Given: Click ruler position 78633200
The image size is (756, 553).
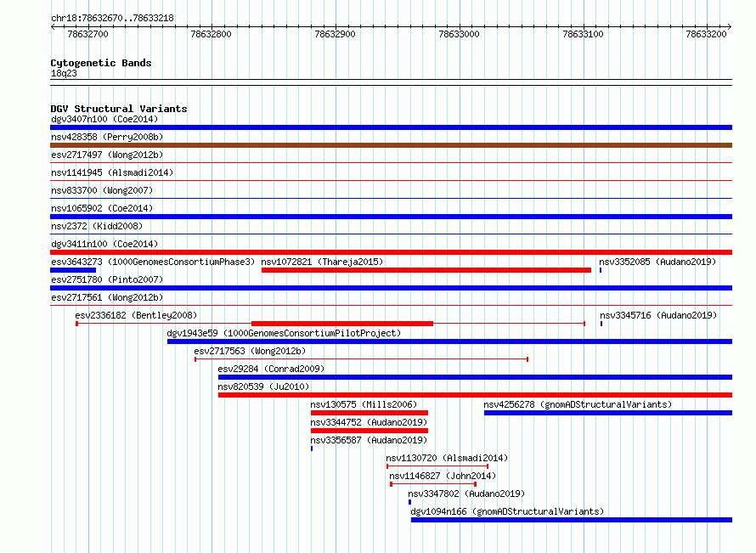Looking at the screenshot, I should [x=707, y=34].
